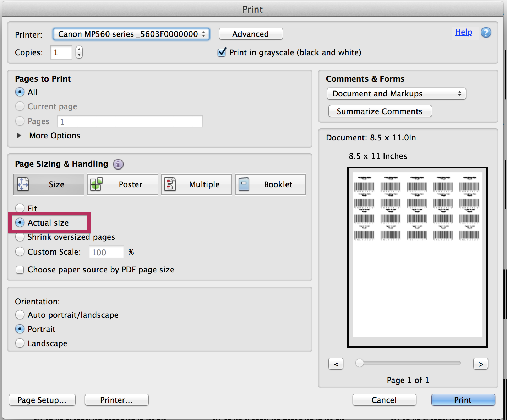Screen dimensions: 507x420
Task: Select the Fit radio button
Action: coord(20,208)
